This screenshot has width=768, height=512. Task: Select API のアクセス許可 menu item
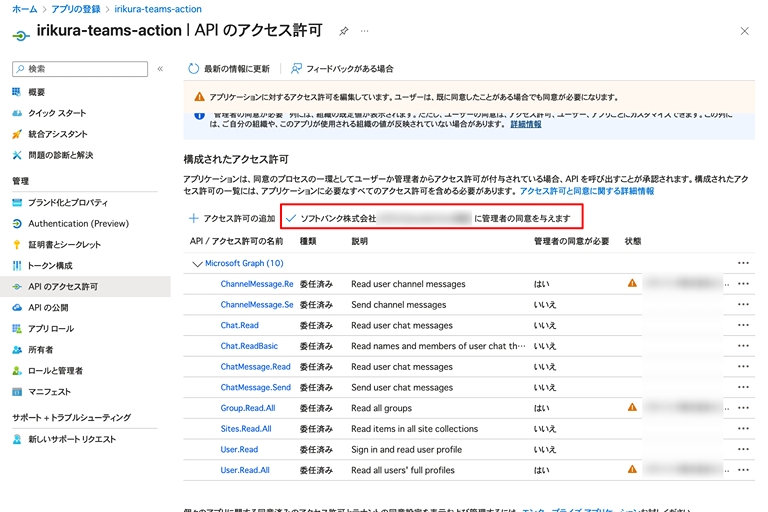coord(85,287)
